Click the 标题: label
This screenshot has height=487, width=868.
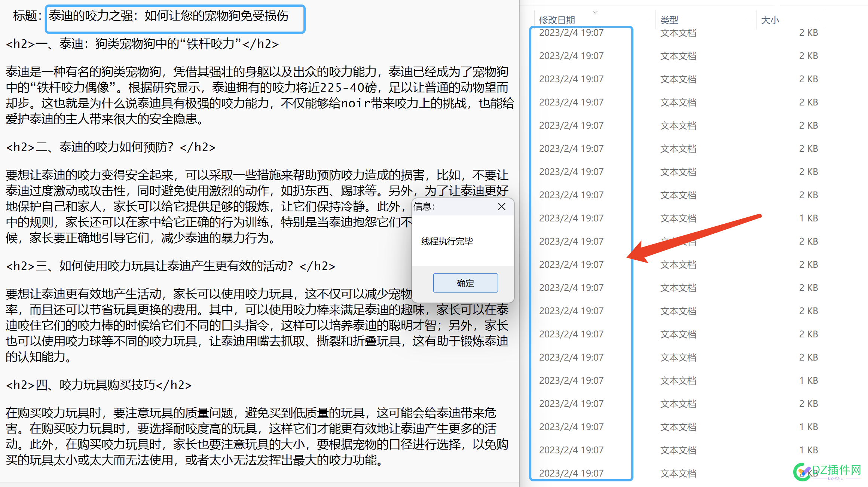coord(27,16)
